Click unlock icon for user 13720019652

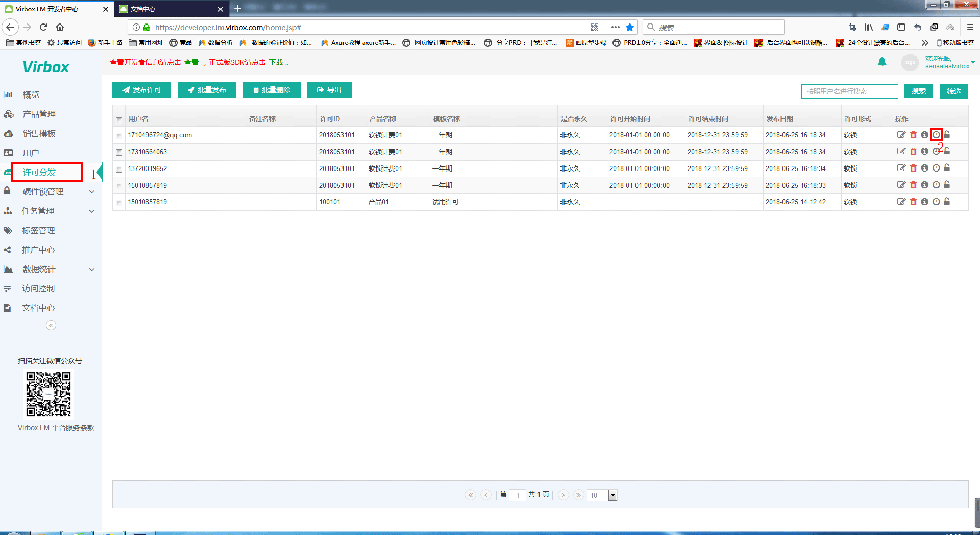coord(947,167)
